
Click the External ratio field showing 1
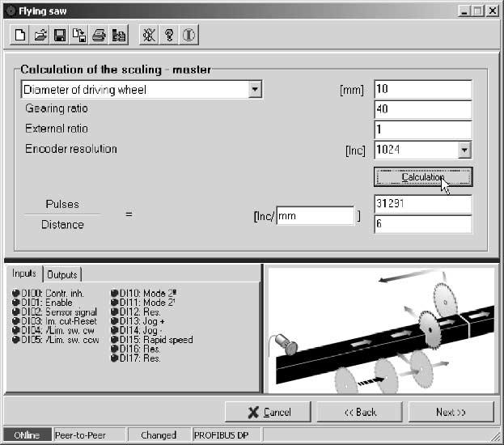pyautogui.click(x=423, y=129)
